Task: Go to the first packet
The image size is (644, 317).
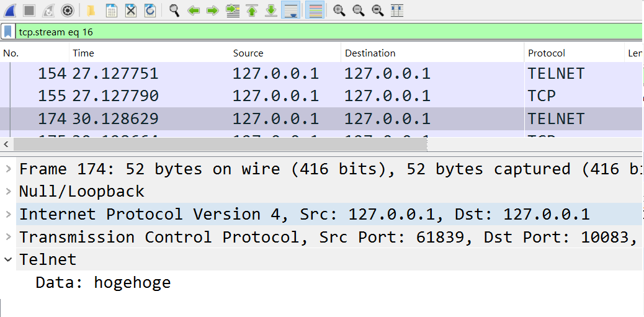Action: (x=252, y=11)
